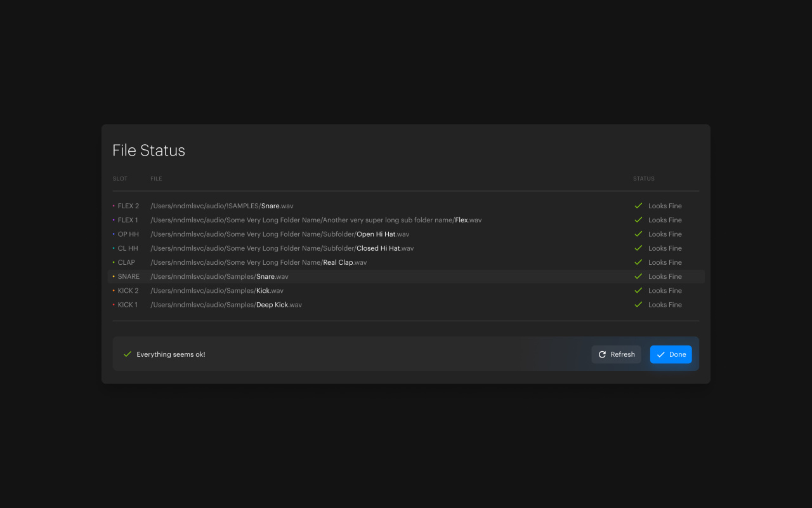Click the green checkmark in the CLAP row
The image size is (812, 508).
click(x=638, y=262)
